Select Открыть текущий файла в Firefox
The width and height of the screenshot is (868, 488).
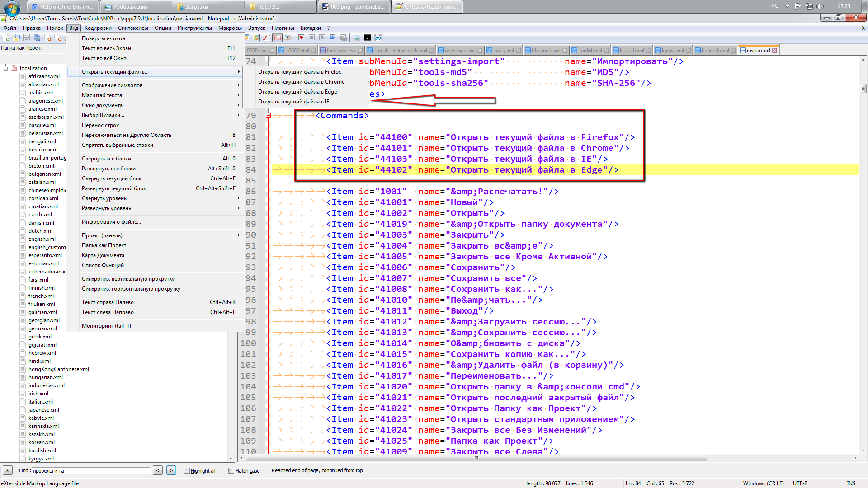(306, 72)
